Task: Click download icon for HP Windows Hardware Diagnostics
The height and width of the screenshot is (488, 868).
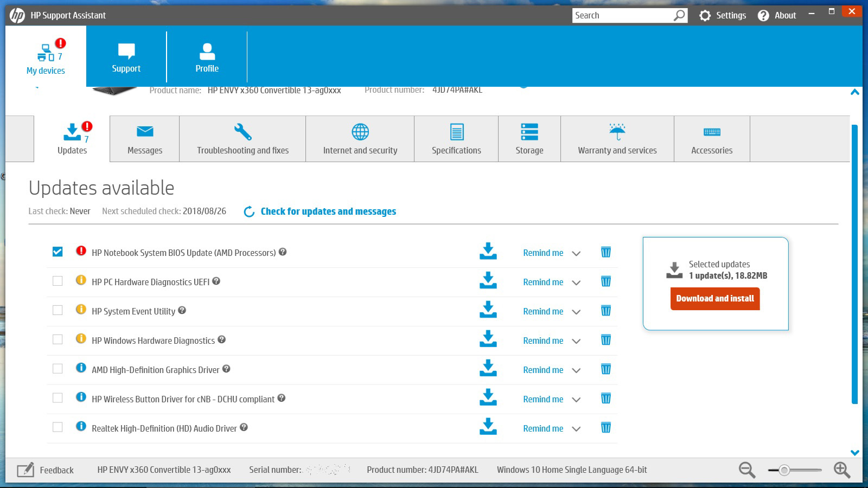Action: coord(488,339)
